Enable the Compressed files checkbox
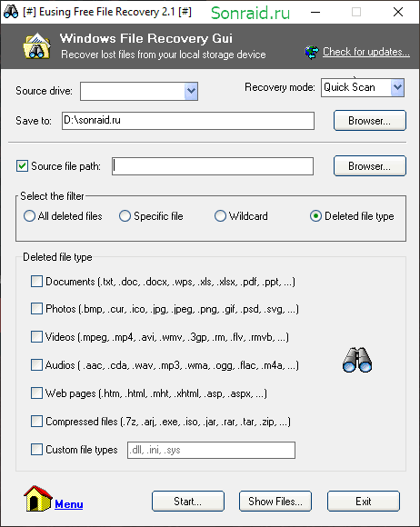 click(x=36, y=421)
